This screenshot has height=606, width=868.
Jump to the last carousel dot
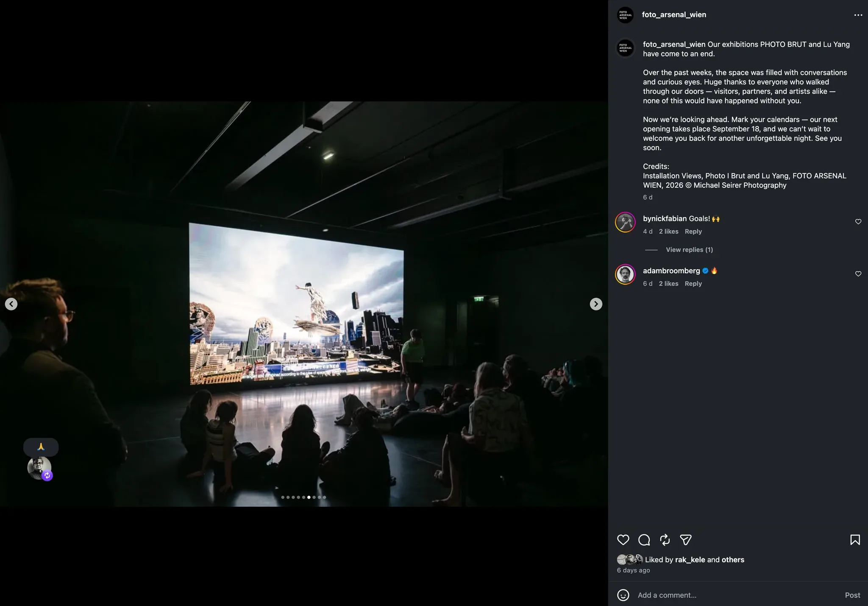[x=324, y=497]
